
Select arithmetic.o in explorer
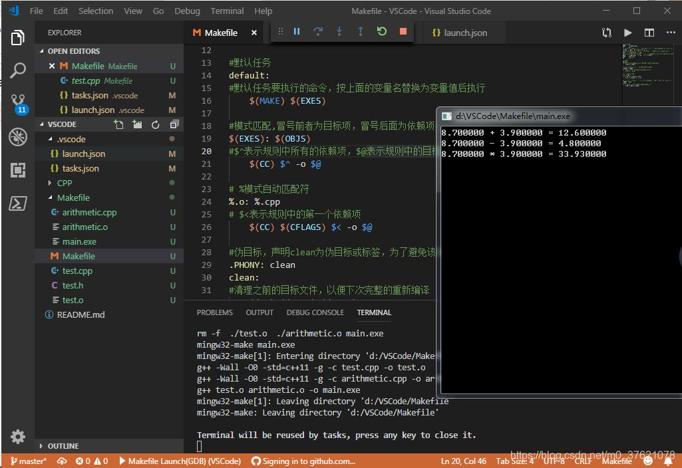coord(110,227)
